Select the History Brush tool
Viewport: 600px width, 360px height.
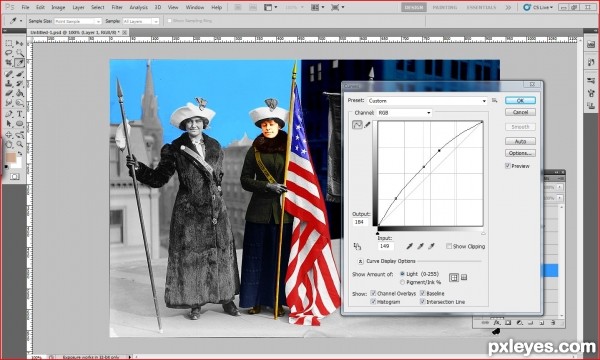pos(20,83)
